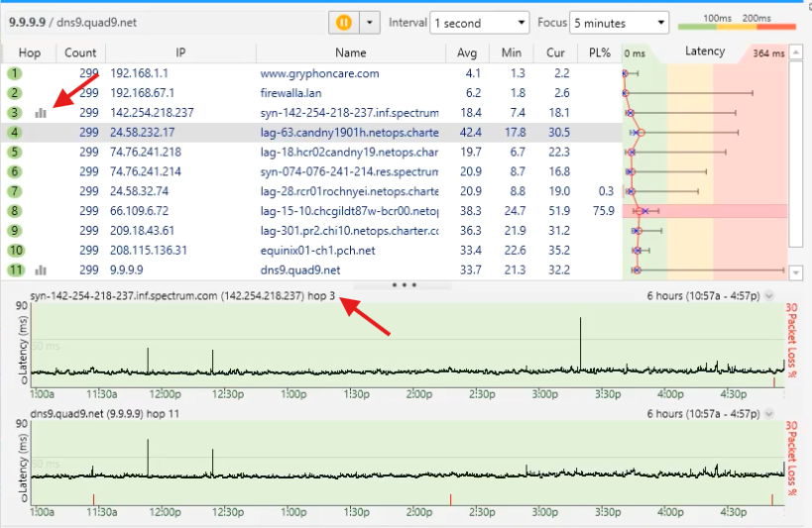
Task: Click the hop 10 green circle
Action: click(x=16, y=250)
